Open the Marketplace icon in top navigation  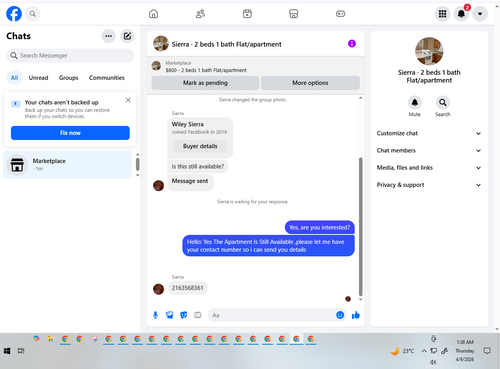293,14
